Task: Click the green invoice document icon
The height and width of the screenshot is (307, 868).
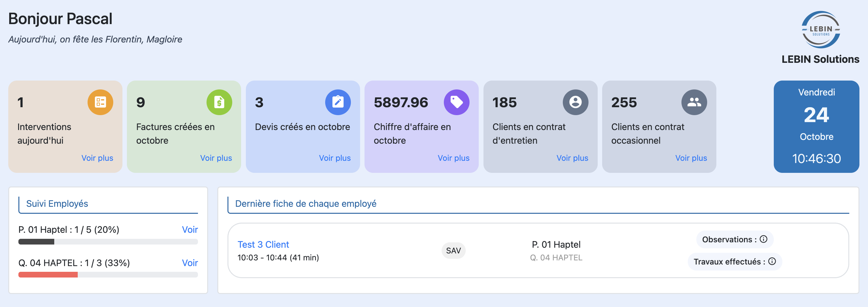Action: coord(219,102)
